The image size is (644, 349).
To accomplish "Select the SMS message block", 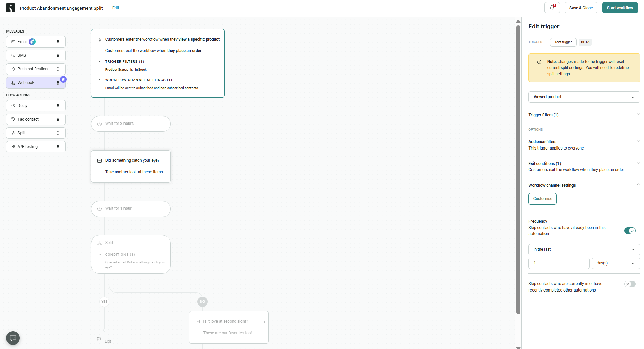I will pyautogui.click(x=36, y=55).
